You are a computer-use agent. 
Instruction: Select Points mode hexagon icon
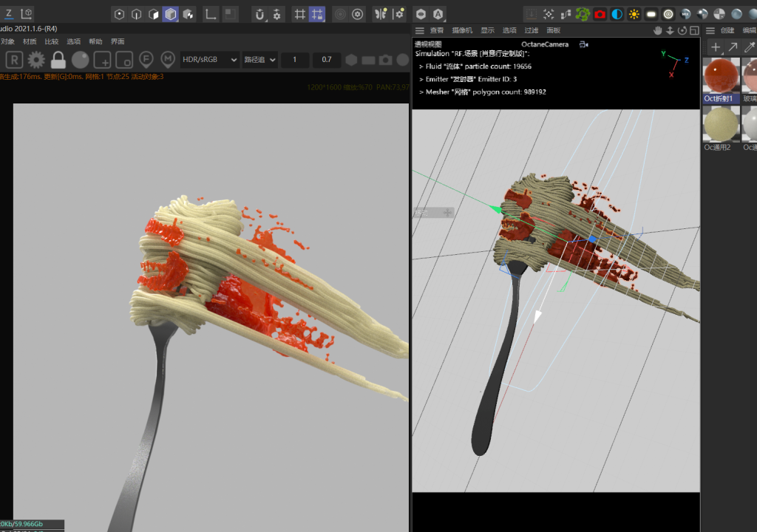point(119,15)
